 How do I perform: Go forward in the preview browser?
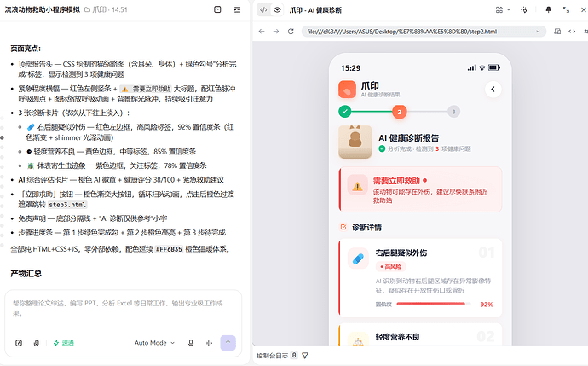tap(276, 32)
